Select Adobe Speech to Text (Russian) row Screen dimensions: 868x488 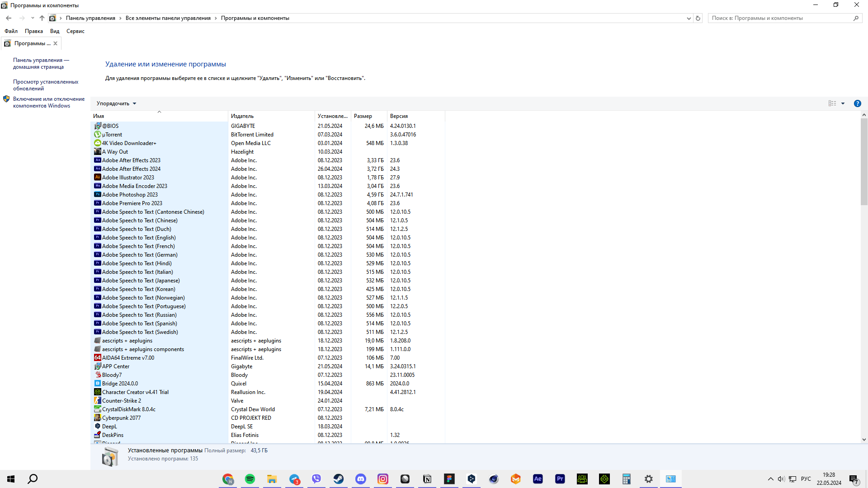[x=268, y=315]
